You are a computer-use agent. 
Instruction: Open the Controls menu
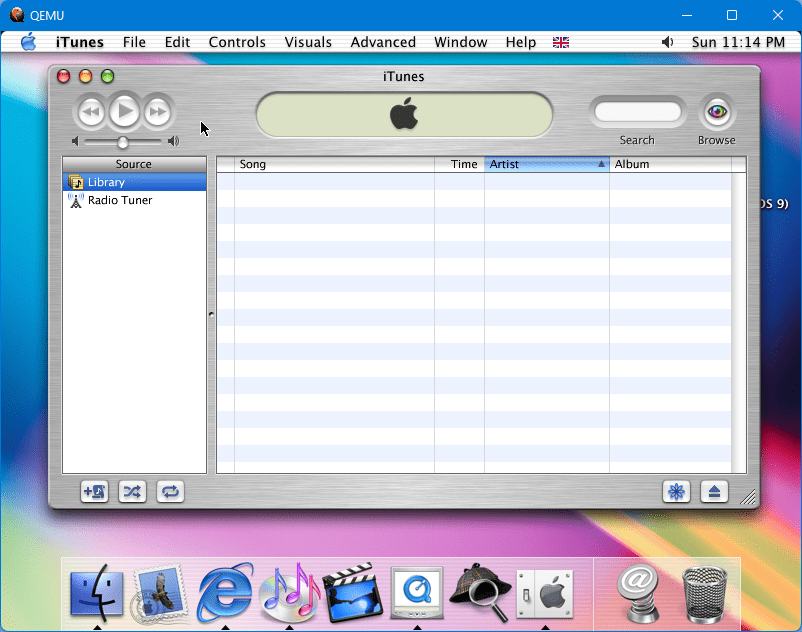click(x=237, y=42)
